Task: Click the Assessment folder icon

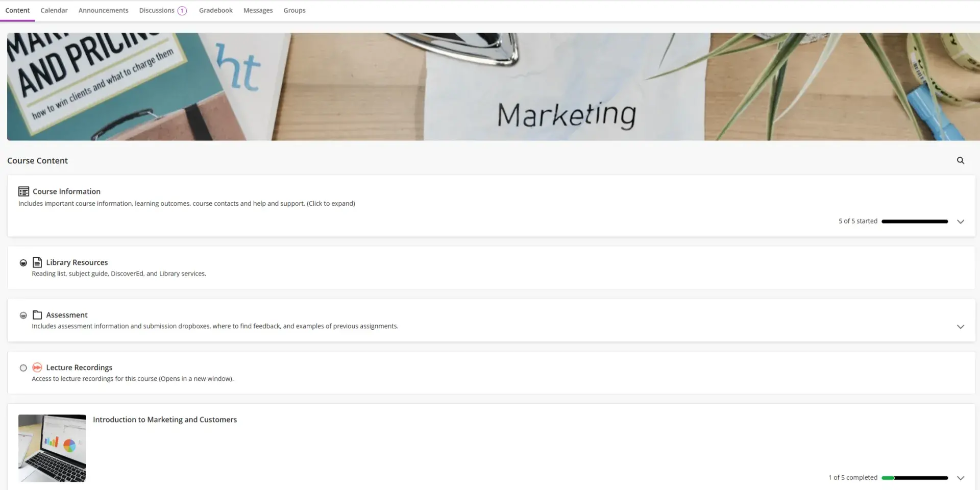Action: pos(37,315)
